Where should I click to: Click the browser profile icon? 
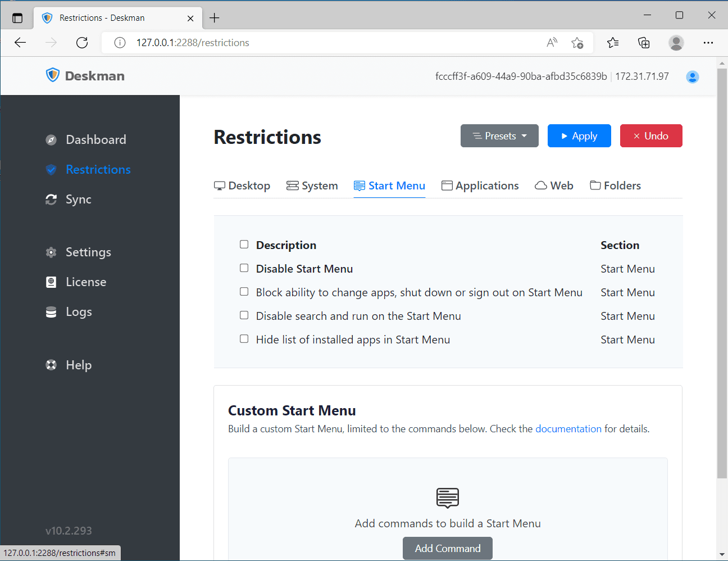pyautogui.click(x=676, y=43)
